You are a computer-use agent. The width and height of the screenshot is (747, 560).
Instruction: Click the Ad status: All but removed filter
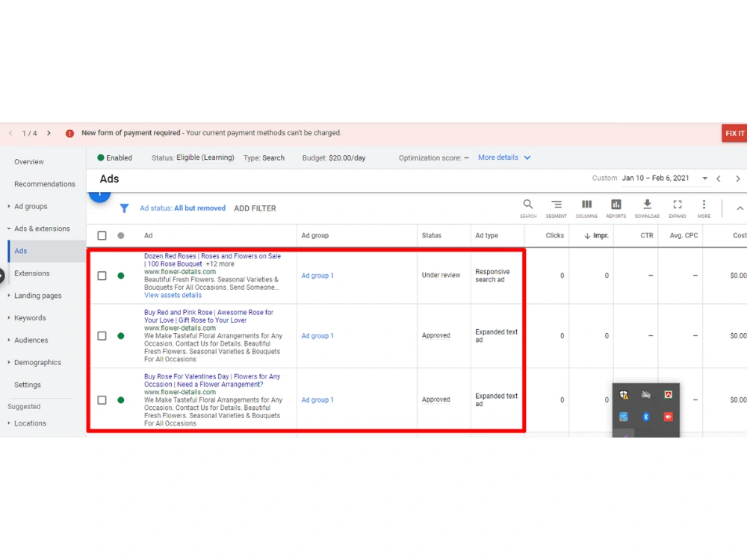tap(182, 208)
